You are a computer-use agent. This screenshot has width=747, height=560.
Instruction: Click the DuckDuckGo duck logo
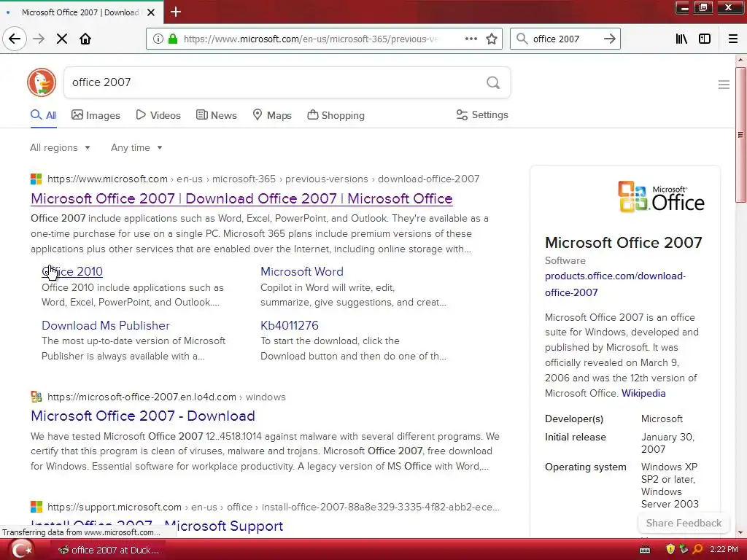click(x=42, y=82)
